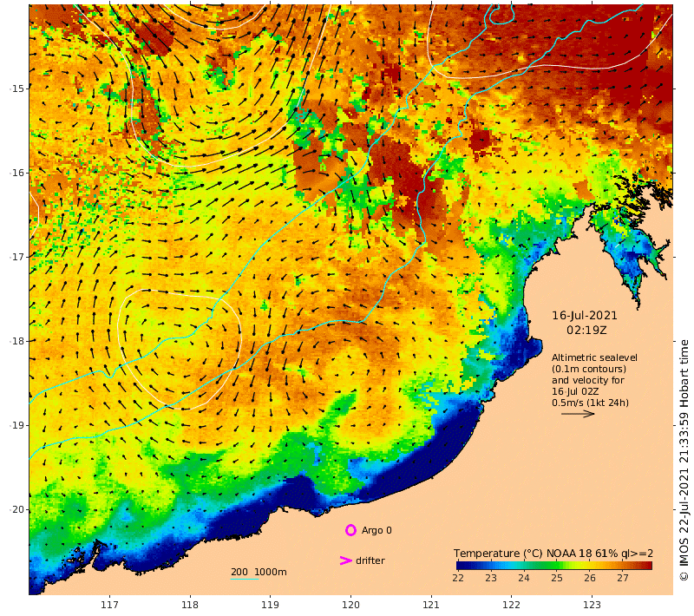
Task: Click colorbar tick label 23
Action: 491,578
